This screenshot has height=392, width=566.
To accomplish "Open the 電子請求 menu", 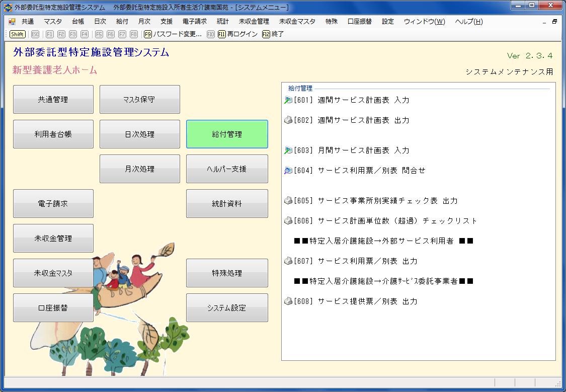I will click(194, 22).
